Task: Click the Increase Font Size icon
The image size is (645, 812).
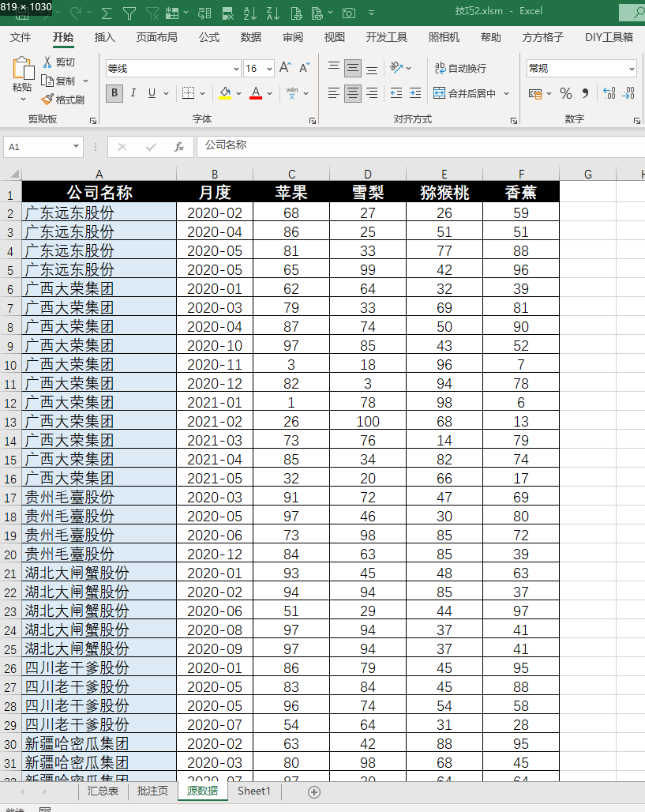Action: click(x=285, y=68)
